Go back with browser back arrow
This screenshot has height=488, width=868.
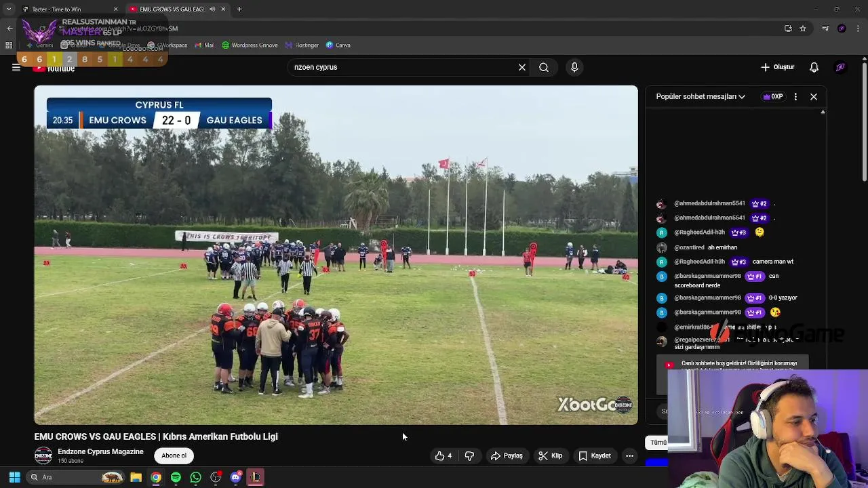pos(9,28)
